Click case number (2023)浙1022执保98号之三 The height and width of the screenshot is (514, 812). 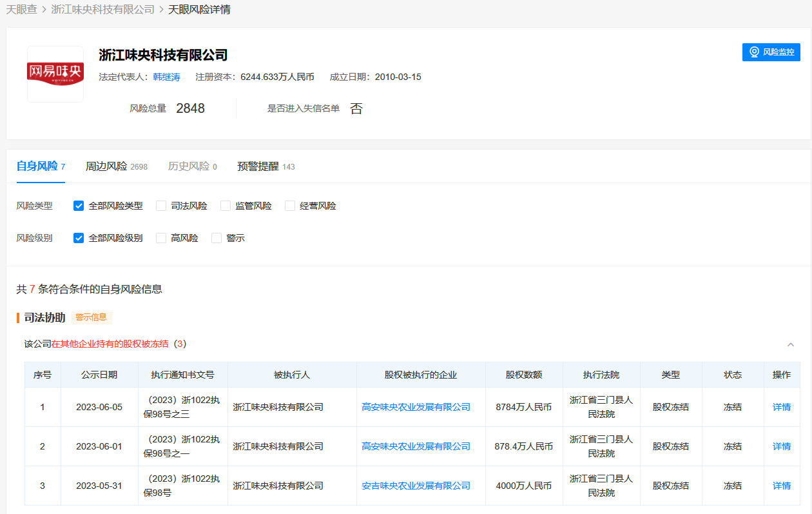point(183,407)
